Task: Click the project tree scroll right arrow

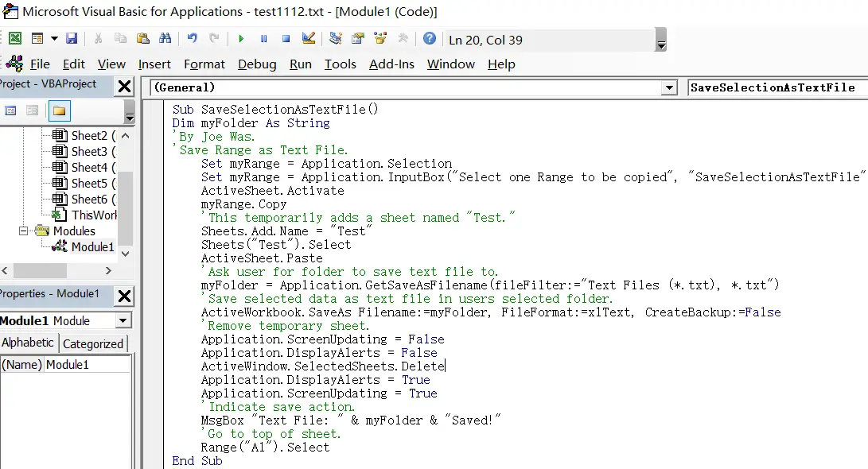Action: pos(108,270)
